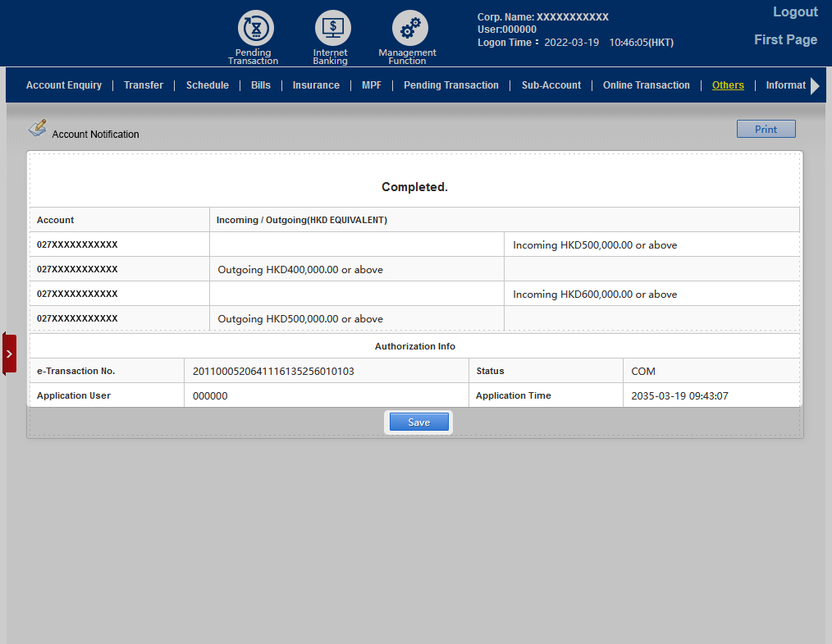Select the e-Transaction number value

pyautogui.click(x=273, y=372)
